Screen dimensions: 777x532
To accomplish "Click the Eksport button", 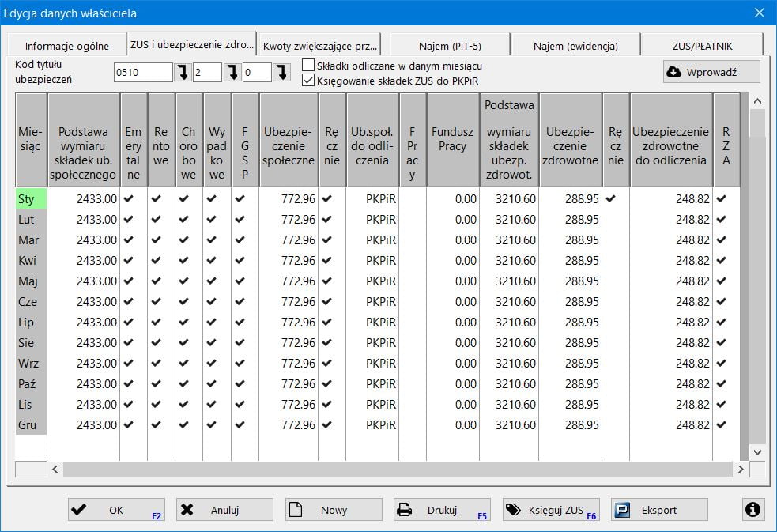I will (x=659, y=510).
